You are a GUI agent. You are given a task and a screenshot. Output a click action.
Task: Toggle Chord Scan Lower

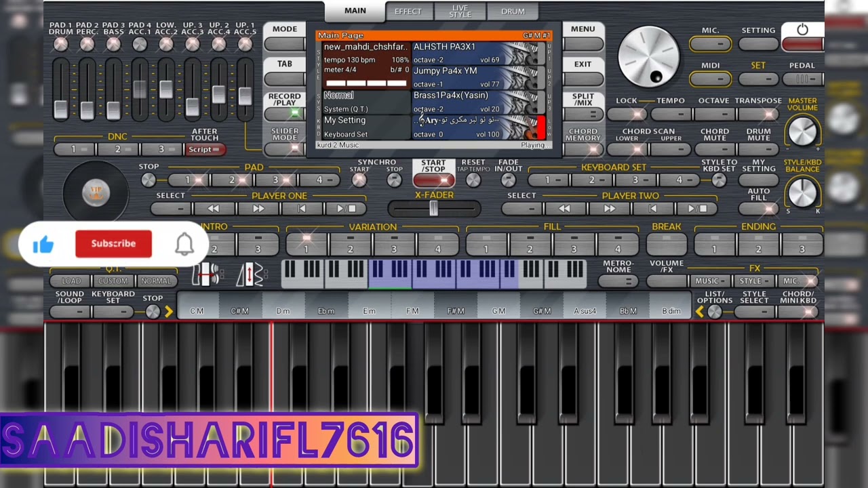tap(627, 150)
